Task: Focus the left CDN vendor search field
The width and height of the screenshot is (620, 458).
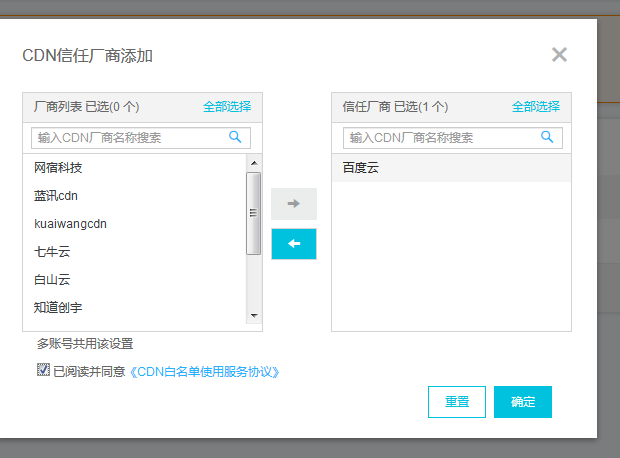Action: (x=130, y=138)
